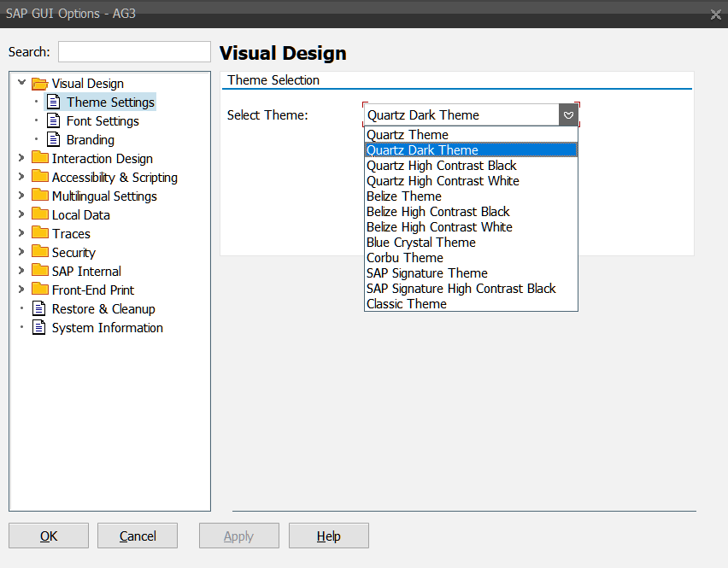Click into the Search field
This screenshot has width=728, height=568.
tap(134, 51)
